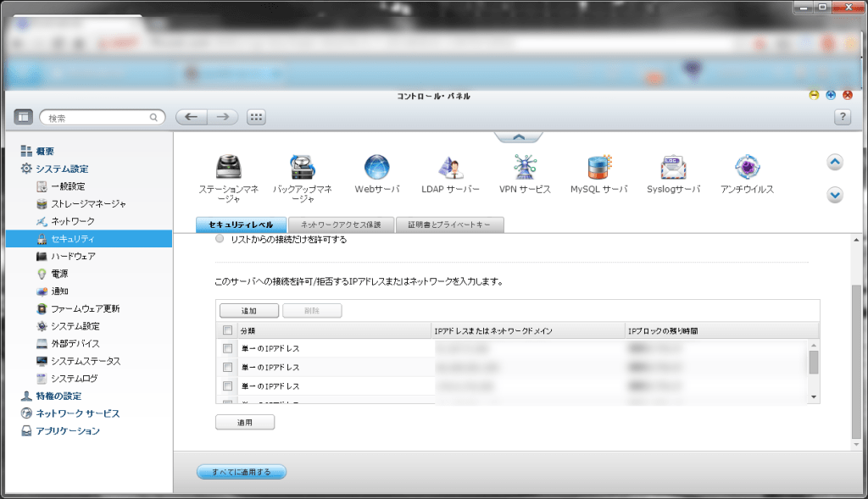Image resolution: width=868 pixels, height=499 pixels.
Task: Open the Syslogサーバ icon
Action: pyautogui.click(x=673, y=166)
